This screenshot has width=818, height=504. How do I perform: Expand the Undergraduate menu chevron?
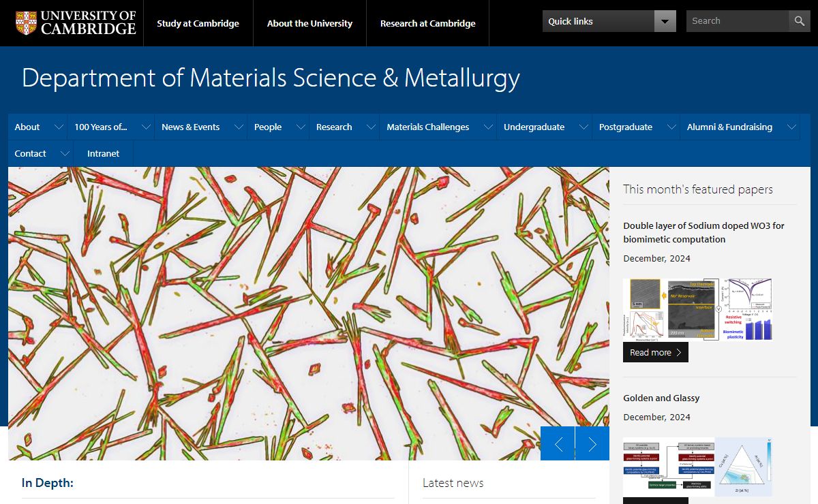(584, 127)
